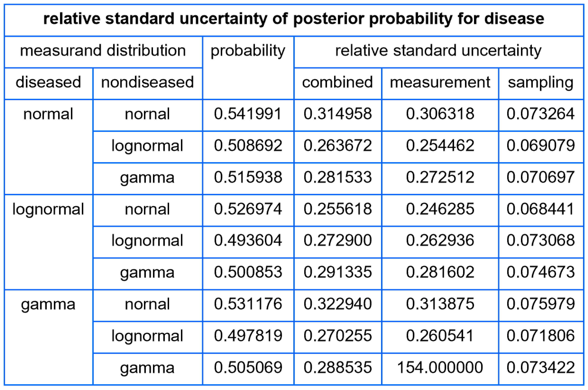The height and width of the screenshot is (390, 588).
Task: Click the measurement value 0.260541
Action: coord(440,336)
